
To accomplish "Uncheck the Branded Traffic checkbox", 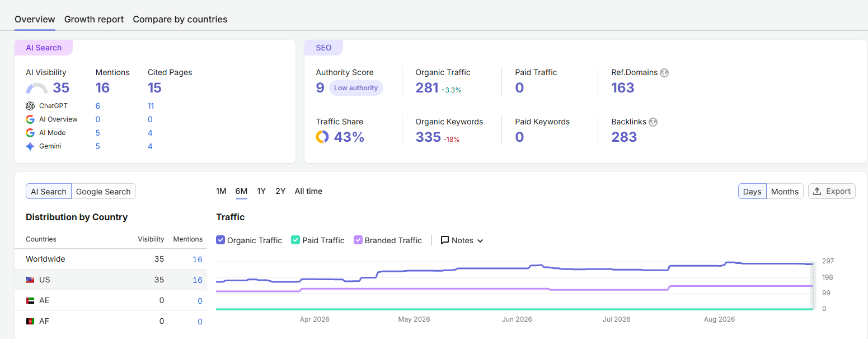I will (x=358, y=240).
